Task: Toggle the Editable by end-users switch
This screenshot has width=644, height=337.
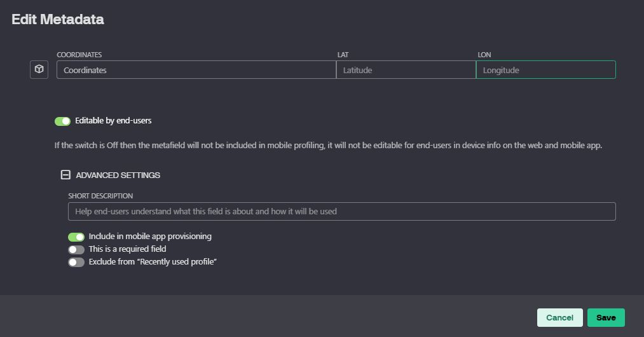Action: coord(62,121)
